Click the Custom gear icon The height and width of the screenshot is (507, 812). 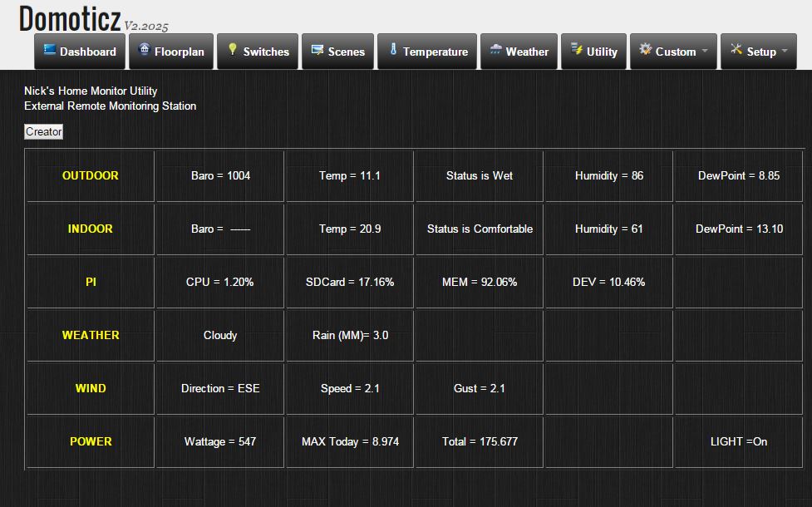click(x=645, y=49)
